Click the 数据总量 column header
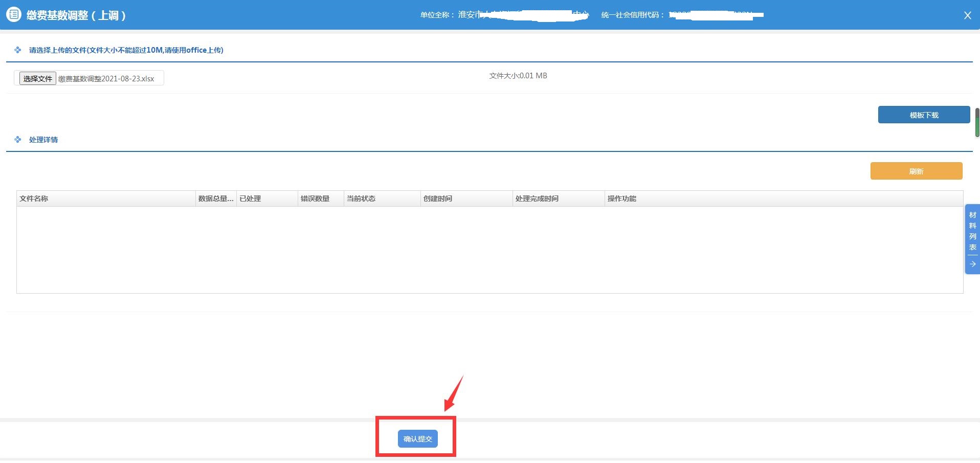 215,199
